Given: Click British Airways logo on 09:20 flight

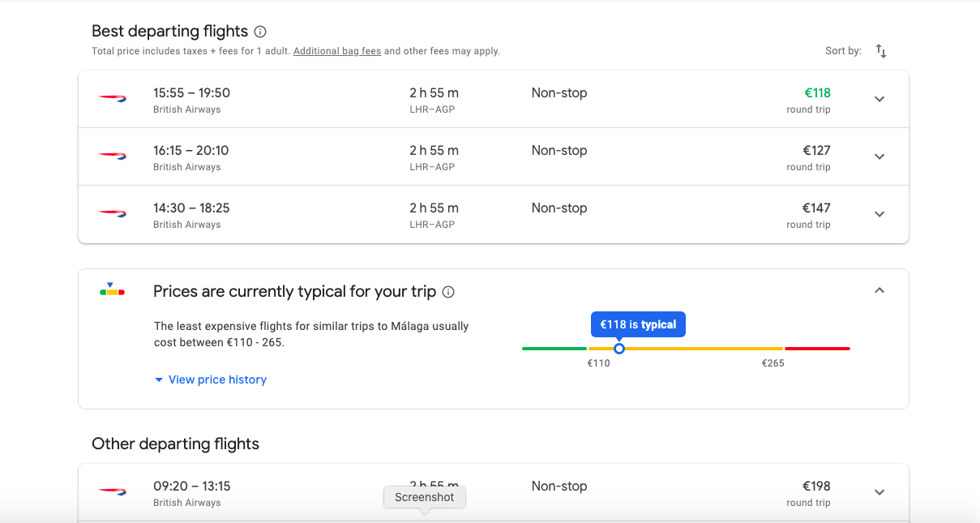Looking at the screenshot, I should point(113,491).
